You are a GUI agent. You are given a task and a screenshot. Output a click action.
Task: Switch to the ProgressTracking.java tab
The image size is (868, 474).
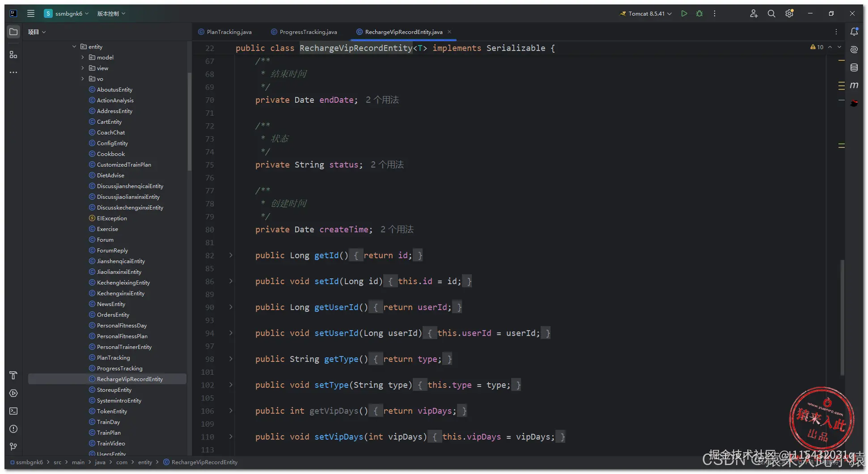(304, 32)
